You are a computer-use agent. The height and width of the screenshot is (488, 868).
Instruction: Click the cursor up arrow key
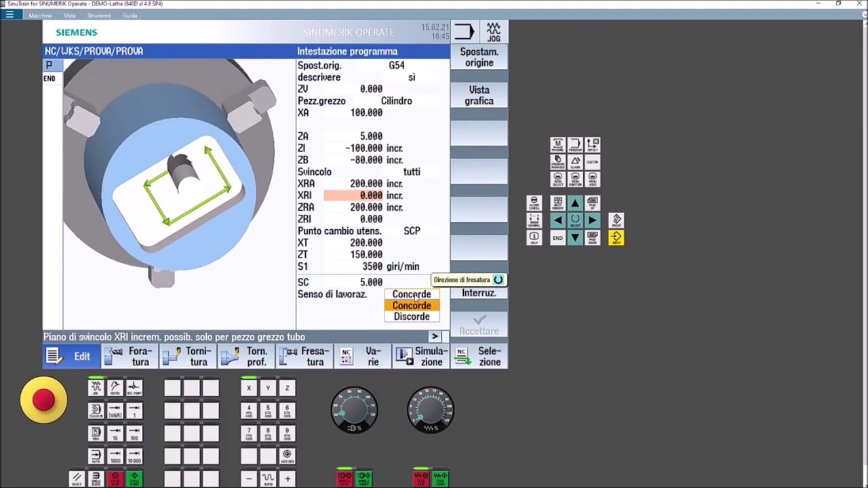[x=575, y=203]
